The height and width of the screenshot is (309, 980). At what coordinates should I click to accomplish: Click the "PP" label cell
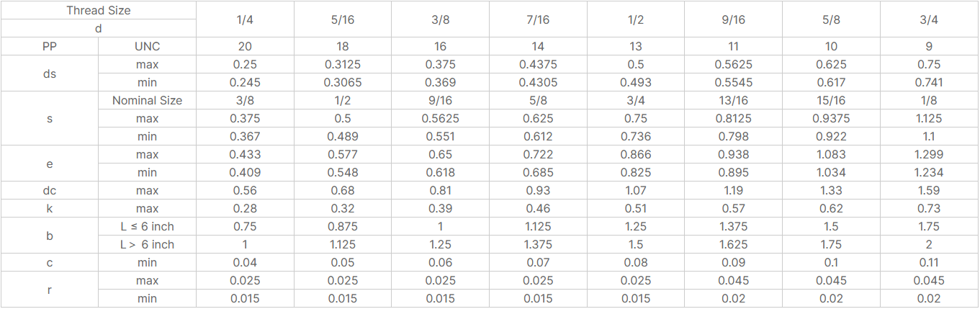tap(50, 46)
